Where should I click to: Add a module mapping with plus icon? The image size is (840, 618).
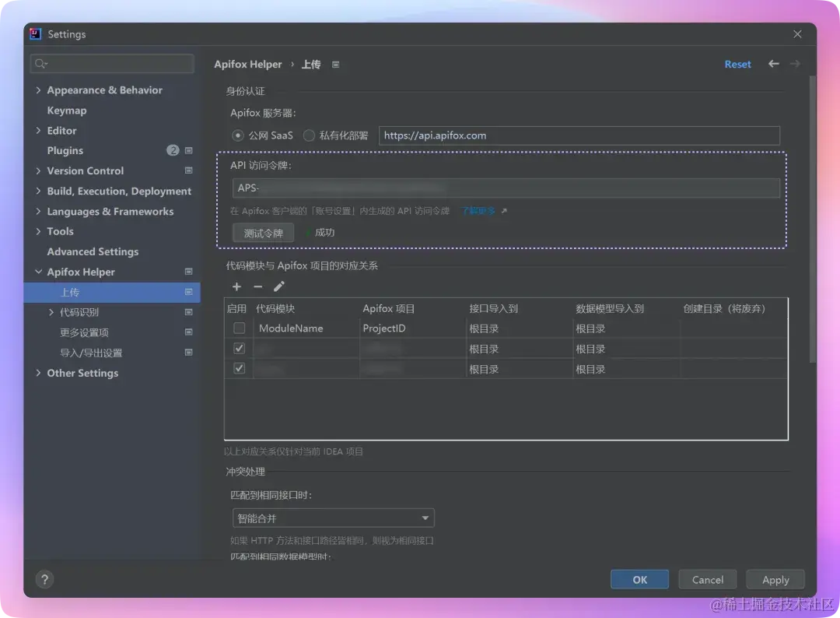click(x=236, y=286)
